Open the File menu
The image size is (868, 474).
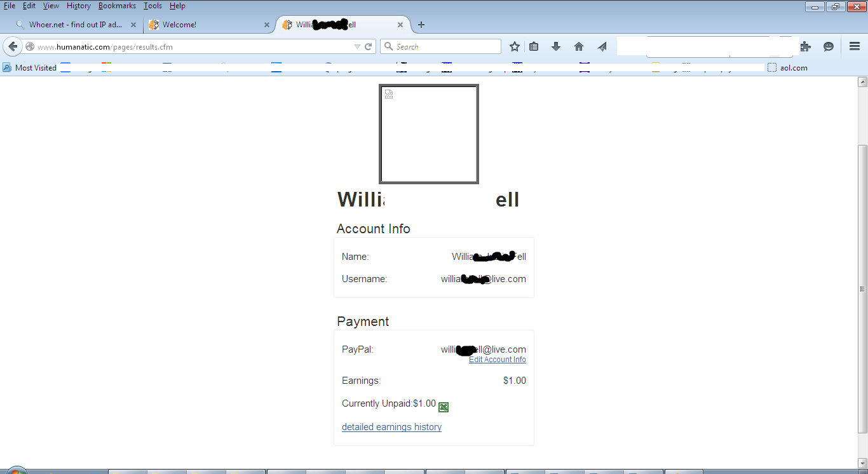(10, 6)
